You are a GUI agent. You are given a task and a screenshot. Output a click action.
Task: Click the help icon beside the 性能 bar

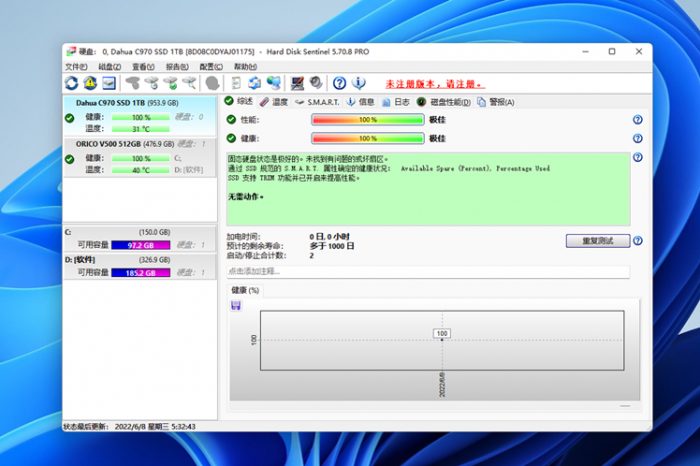[x=637, y=120]
